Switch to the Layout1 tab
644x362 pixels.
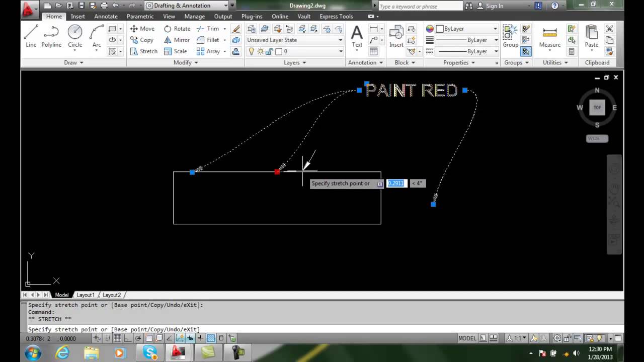[86, 295]
